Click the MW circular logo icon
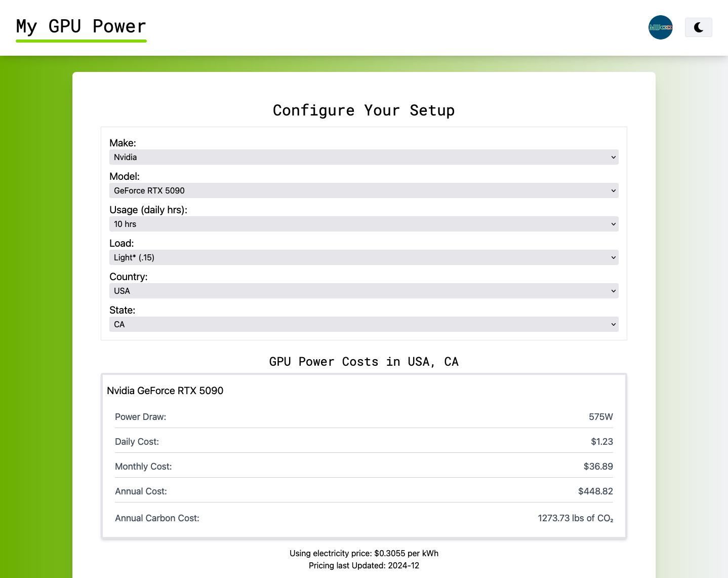This screenshot has width=728, height=578. click(661, 27)
